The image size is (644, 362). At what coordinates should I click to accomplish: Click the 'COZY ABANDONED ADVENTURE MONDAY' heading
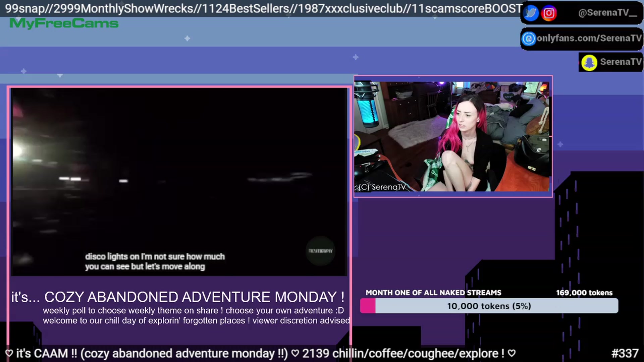[x=194, y=297]
